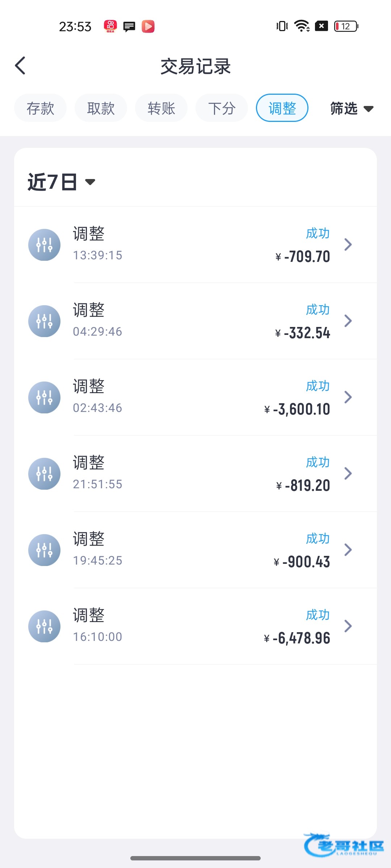391x868 pixels.
Task: Tap adjustment icon for 16:10:00 record
Action: [44, 626]
